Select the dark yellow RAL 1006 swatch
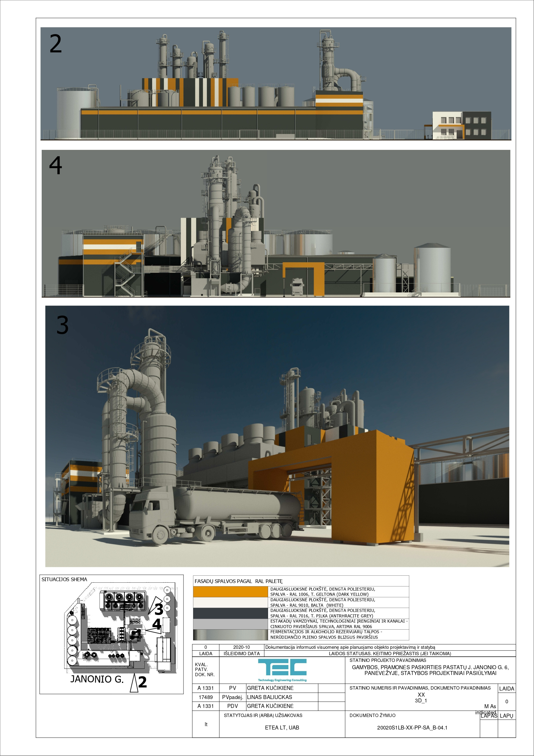The height and width of the screenshot is (756, 534). click(x=230, y=592)
